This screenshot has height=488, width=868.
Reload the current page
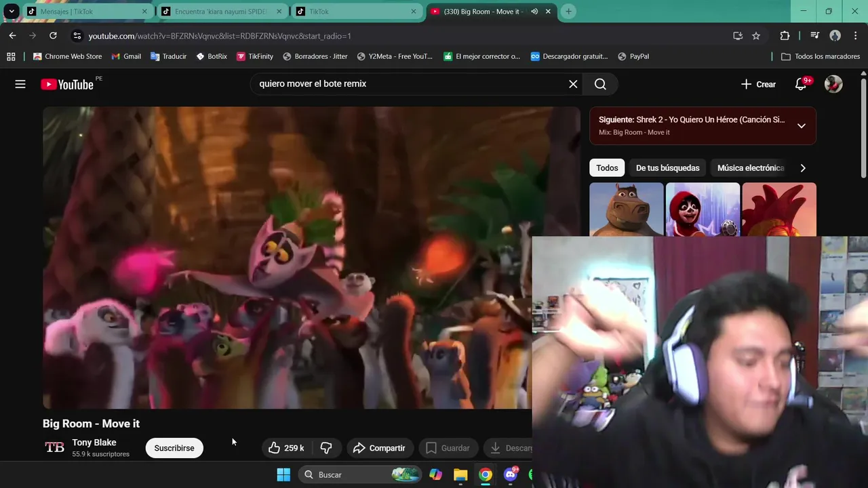click(53, 36)
